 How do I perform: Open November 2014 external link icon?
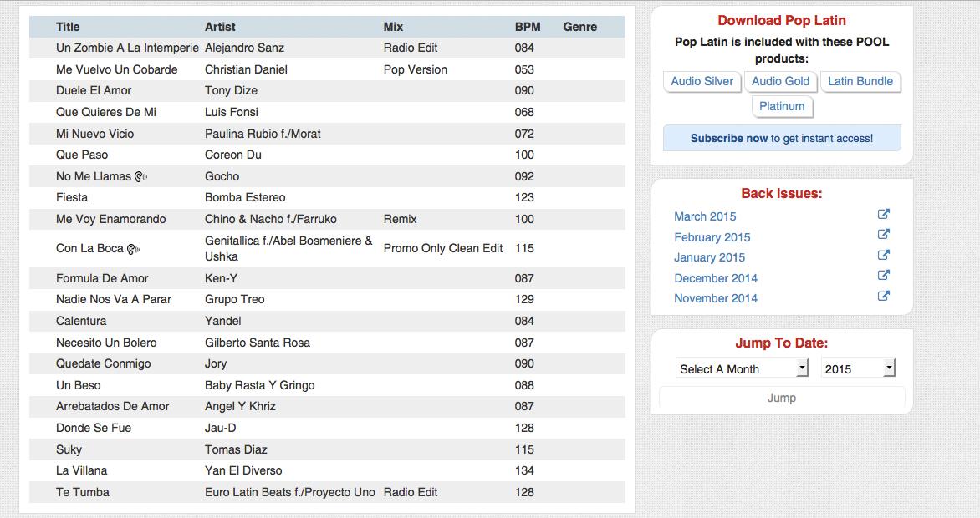(x=883, y=296)
